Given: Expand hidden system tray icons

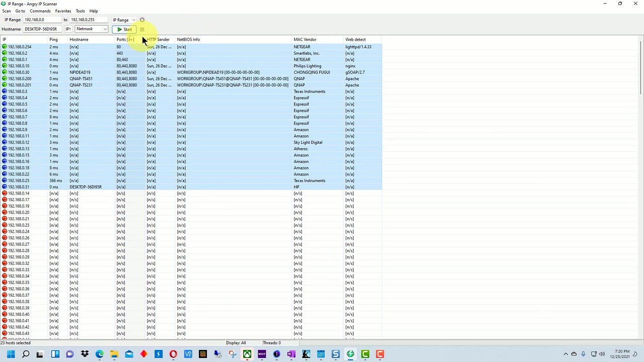Looking at the screenshot, I should (566, 354).
